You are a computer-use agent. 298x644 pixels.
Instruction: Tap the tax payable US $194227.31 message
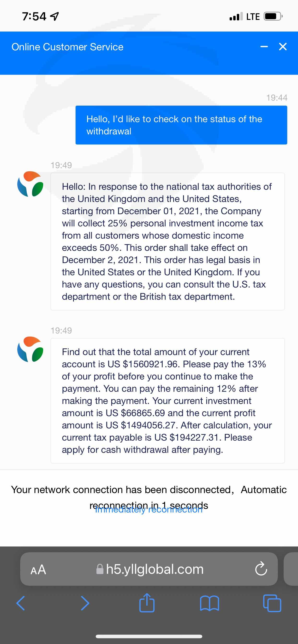(x=167, y=401)
